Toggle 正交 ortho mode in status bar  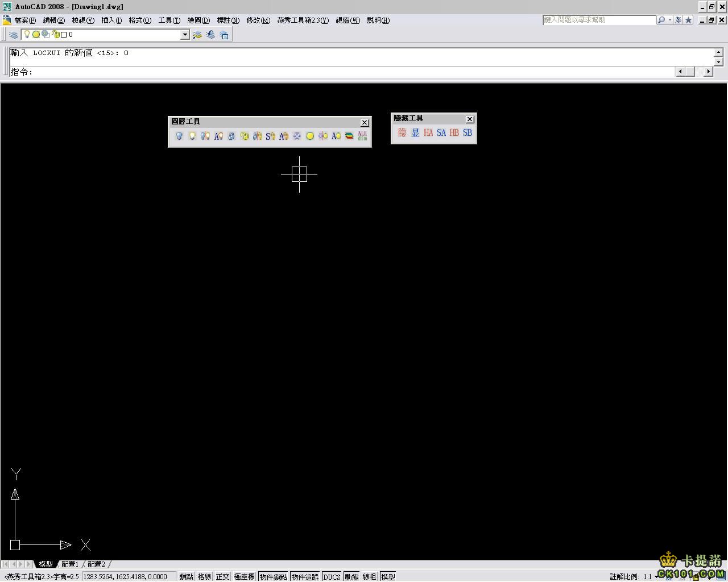[222, 576]
